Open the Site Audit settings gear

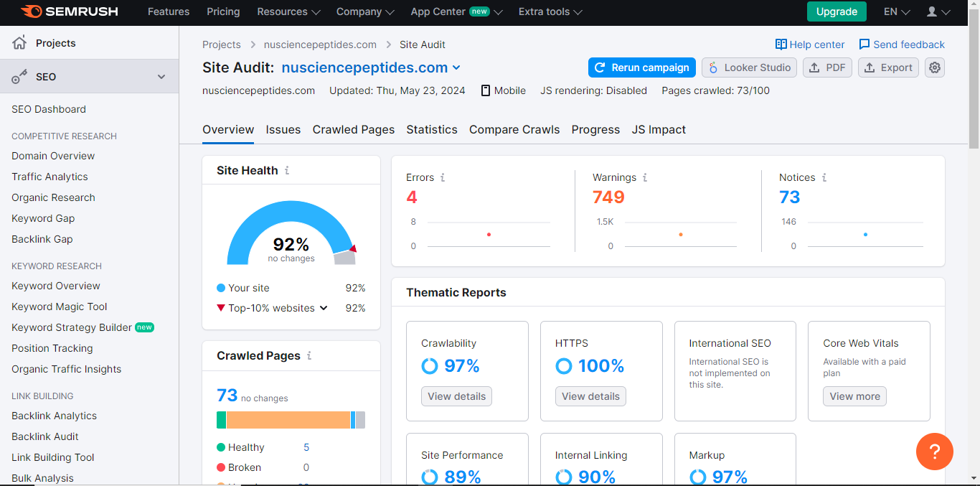[x=934, y=67]
